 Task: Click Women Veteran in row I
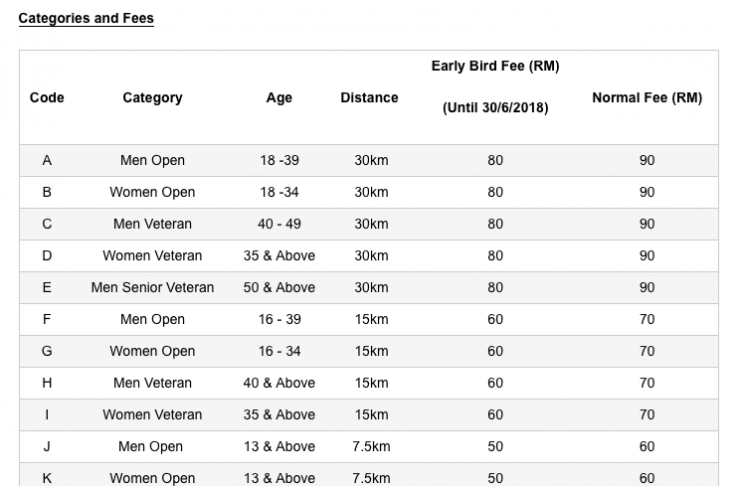coord(152,415)
